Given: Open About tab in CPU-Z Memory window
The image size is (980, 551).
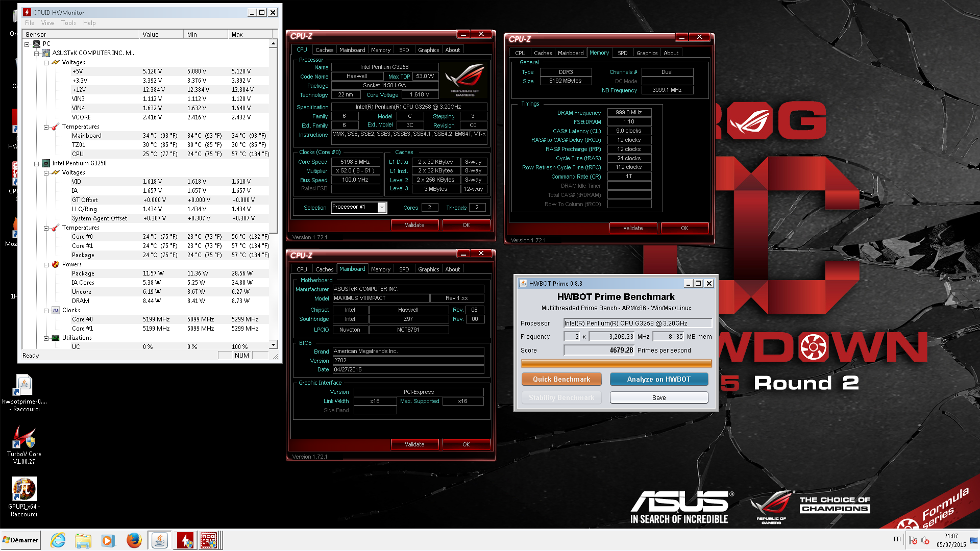Looking at the screenshot, I should [671, 53].
